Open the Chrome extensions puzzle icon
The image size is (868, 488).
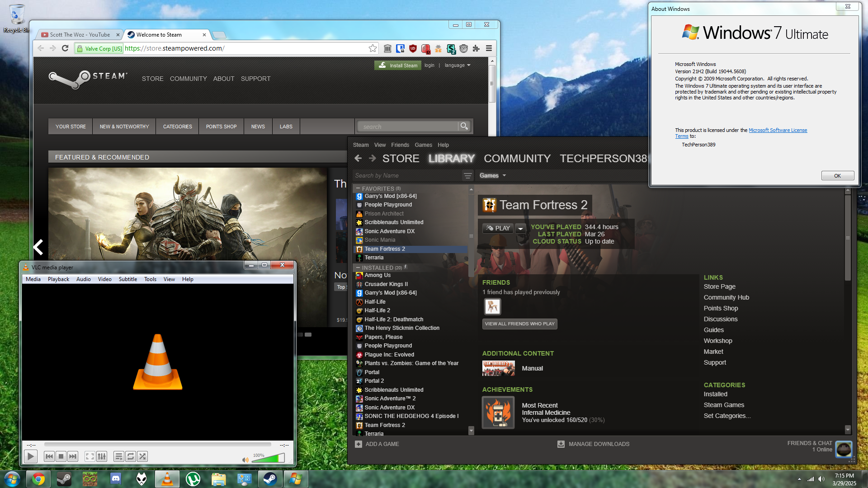click(x=476, y=48)
